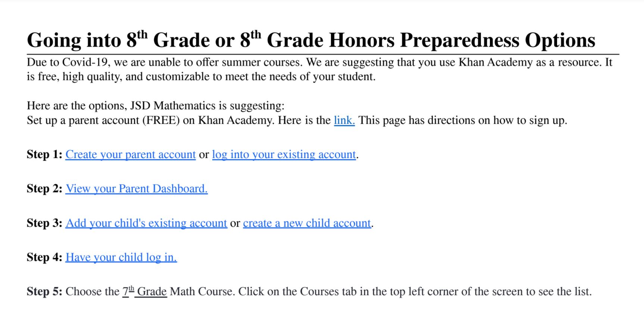The height and width of the screenshot is (315, 644).
Task: Click the underlined "7th Grade" text
Action: tap(145, 291)
